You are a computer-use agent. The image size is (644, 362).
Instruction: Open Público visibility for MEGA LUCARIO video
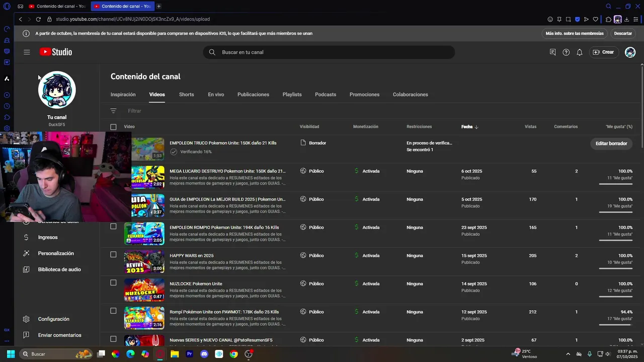tap(312, 171)
